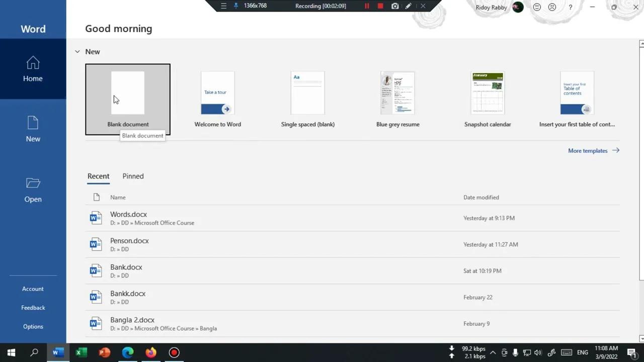Click the recorder toolbar pin icon

point(236,6)
